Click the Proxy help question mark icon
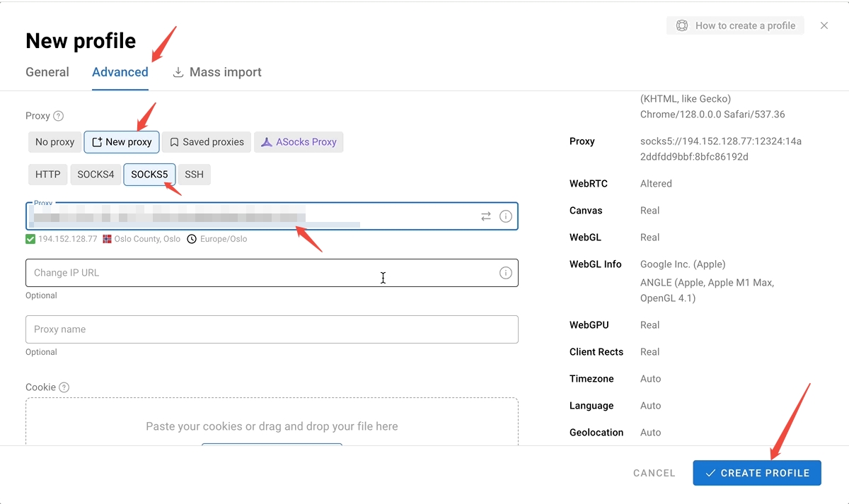Image resolution: width=849 pixels, height=504 pixels. (59, 116)
